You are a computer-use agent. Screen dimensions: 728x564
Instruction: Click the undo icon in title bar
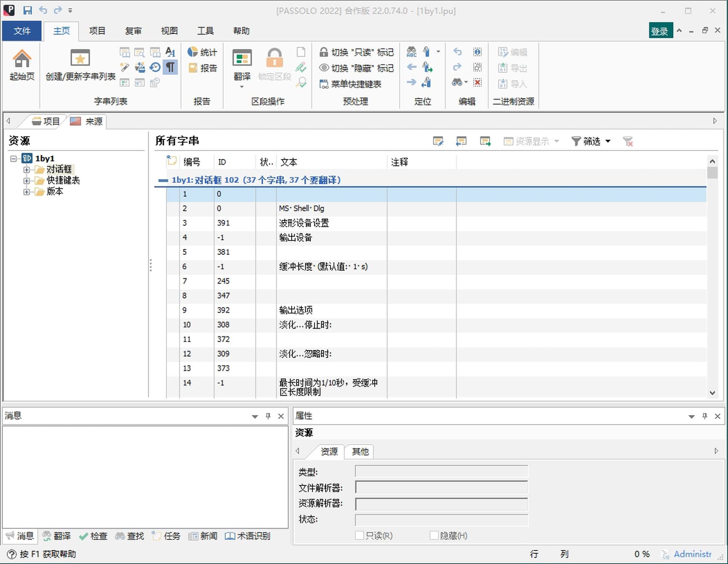pos(43,10)
